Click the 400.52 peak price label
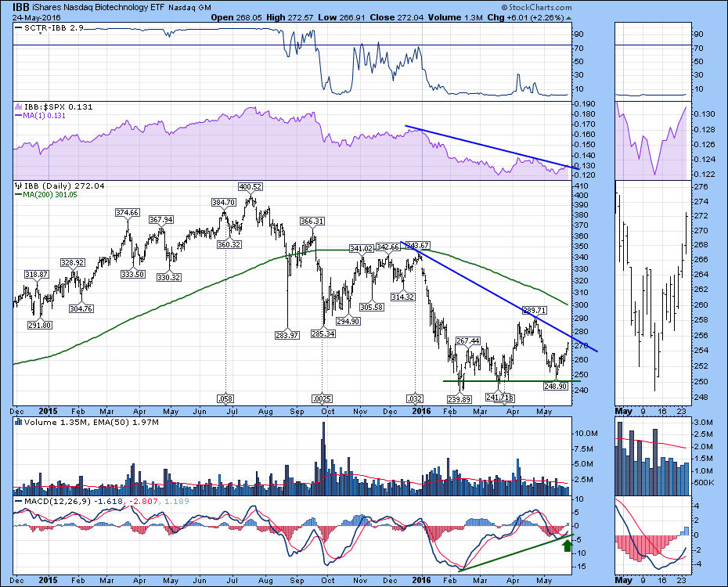This screenshot has width=728, height=587. point(250,187)
